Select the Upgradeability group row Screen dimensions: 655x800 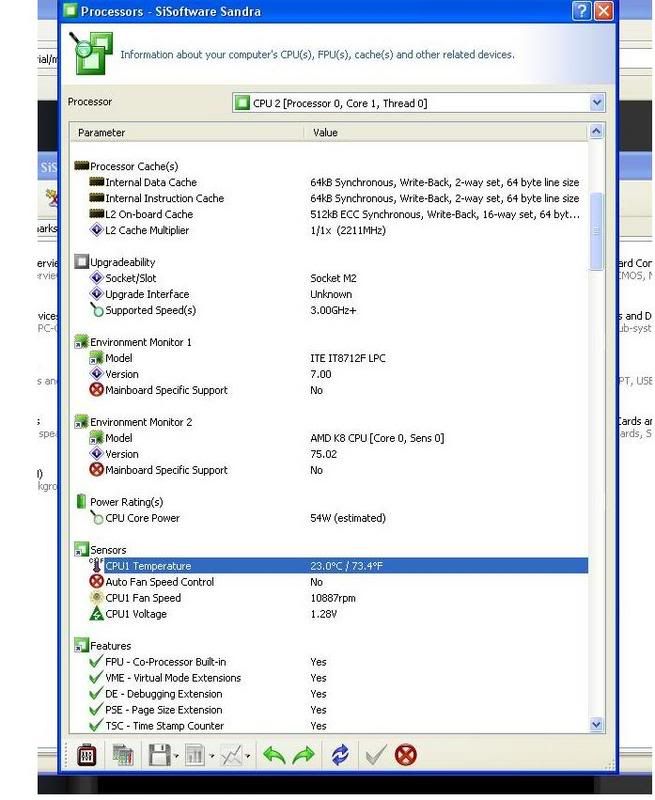(330, 262)
